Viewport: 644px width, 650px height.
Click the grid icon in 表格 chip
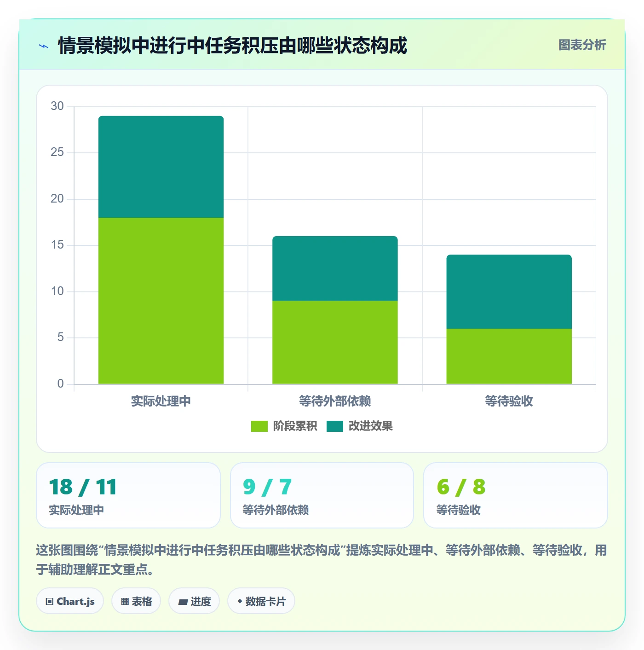(125, 602)
